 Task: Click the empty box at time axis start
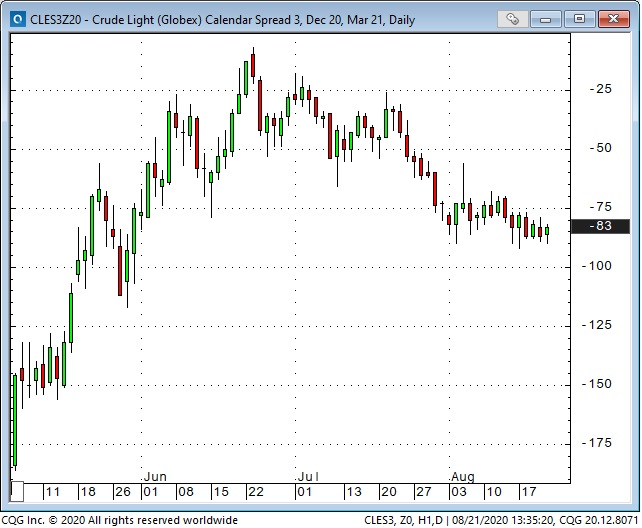point(17,492)
